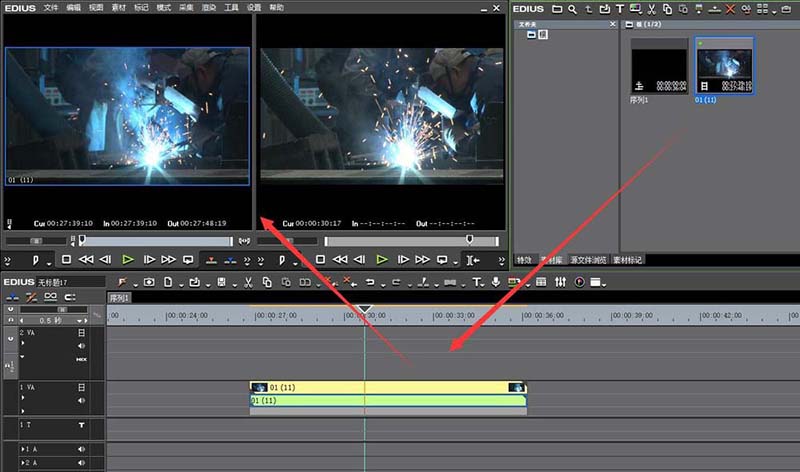Switch to the 特效 tab
This screenshot has width=800, height=472.
coord(525,260)
